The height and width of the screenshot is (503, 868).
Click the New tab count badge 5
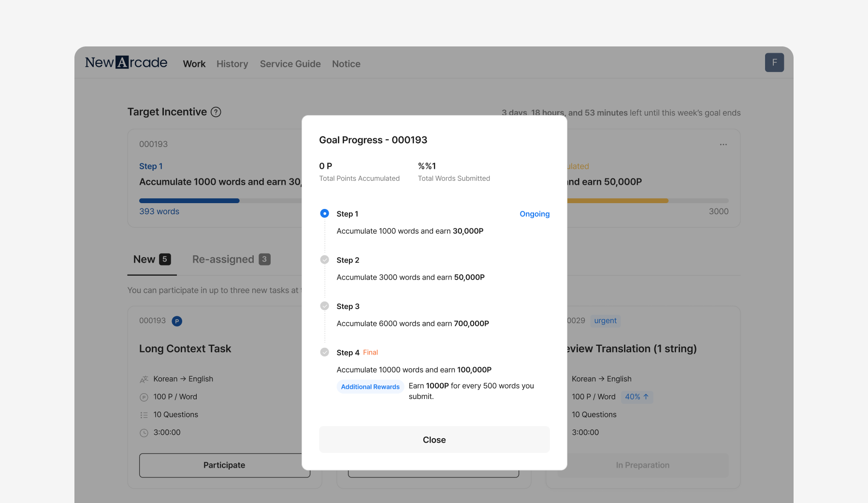(x=165, y=259)
